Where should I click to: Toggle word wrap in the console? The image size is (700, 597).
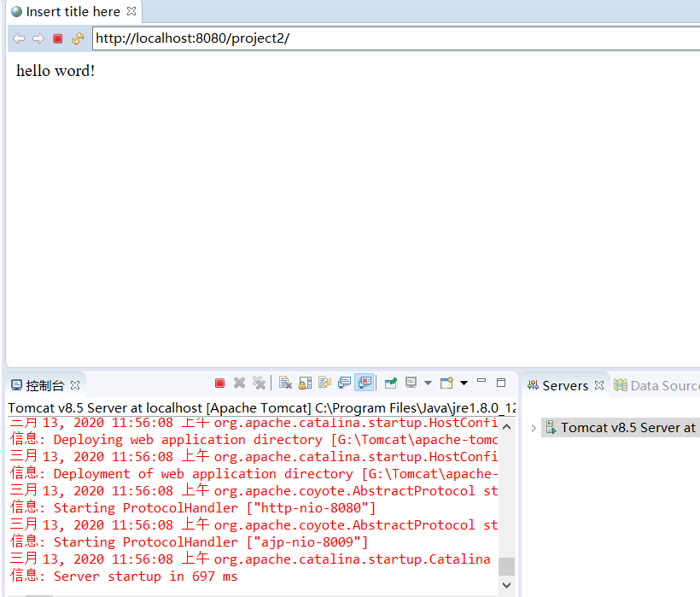tap(324, 383)
